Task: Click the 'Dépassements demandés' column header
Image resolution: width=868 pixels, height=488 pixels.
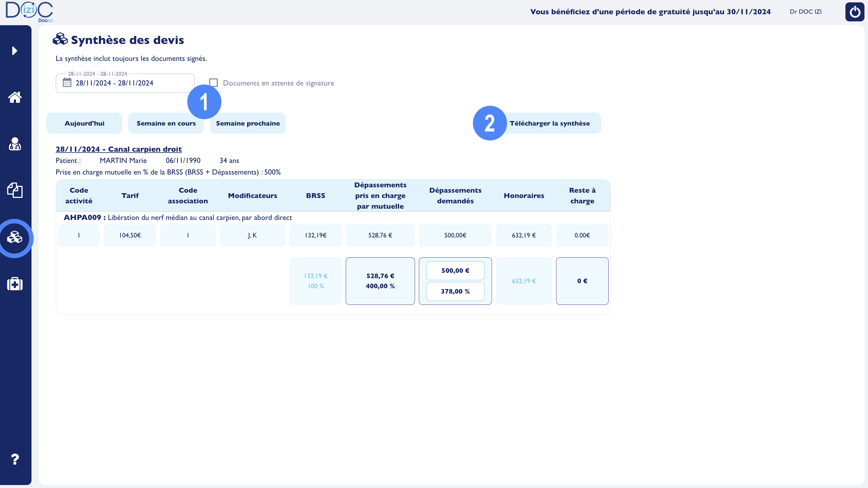Action: [x=455, y=196]
